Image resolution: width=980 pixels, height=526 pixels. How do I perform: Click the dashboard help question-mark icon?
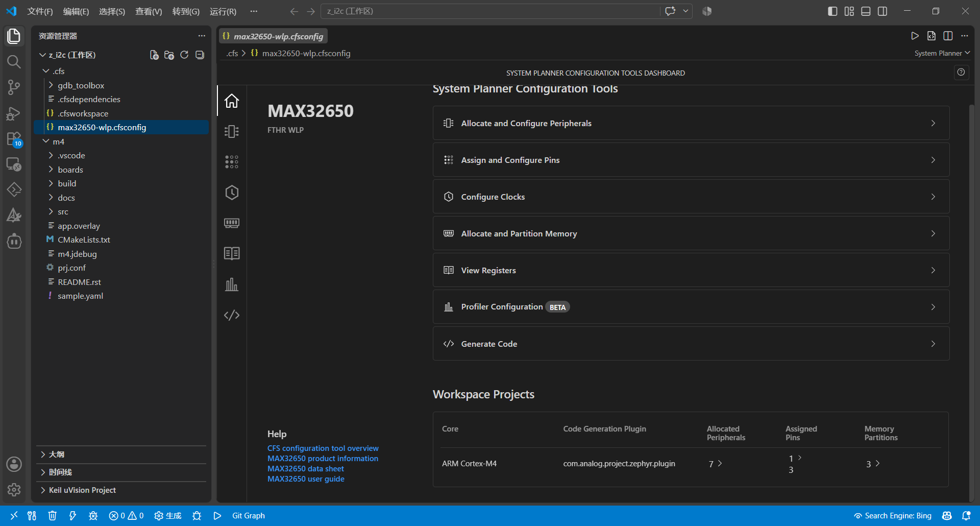[x=961, y=73]
